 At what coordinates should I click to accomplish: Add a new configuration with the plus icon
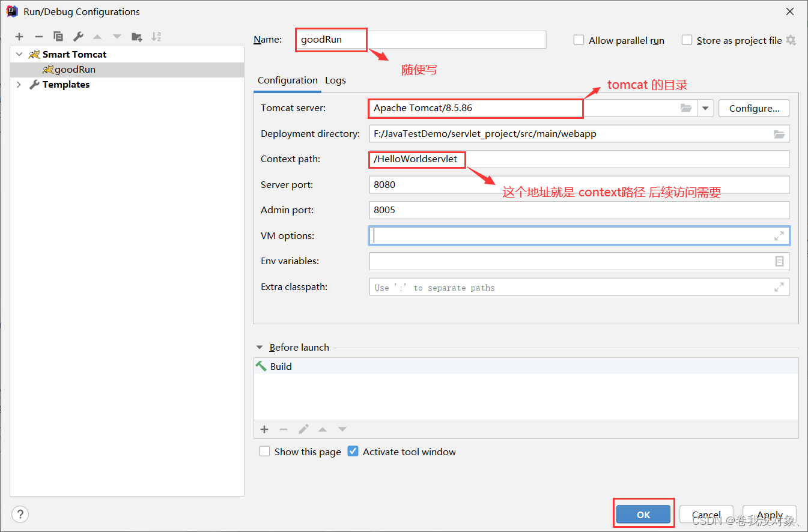(x=19, y=37)
